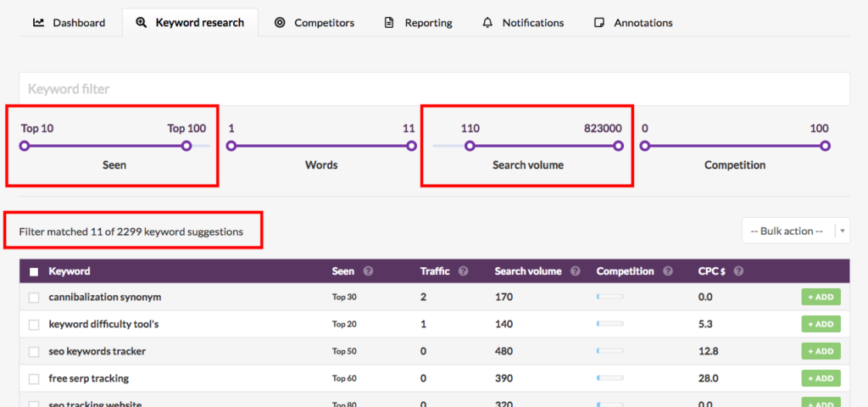This screenshot has height=407, width=868.
Task: Select the seo keywords tracker checkbox
Action: pos(34,352)
